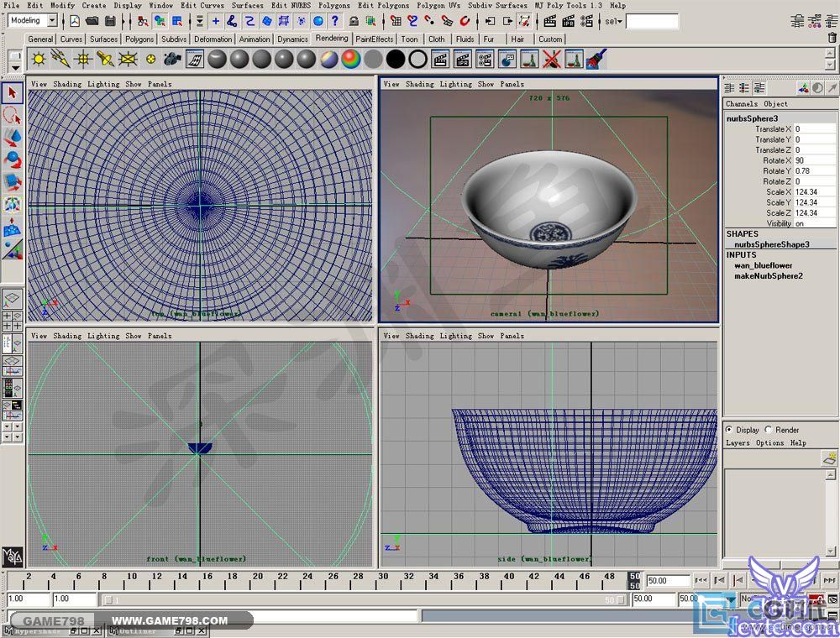840x638 pixels.
Task: Switch to the four view layout
Action: pos(13,320)
